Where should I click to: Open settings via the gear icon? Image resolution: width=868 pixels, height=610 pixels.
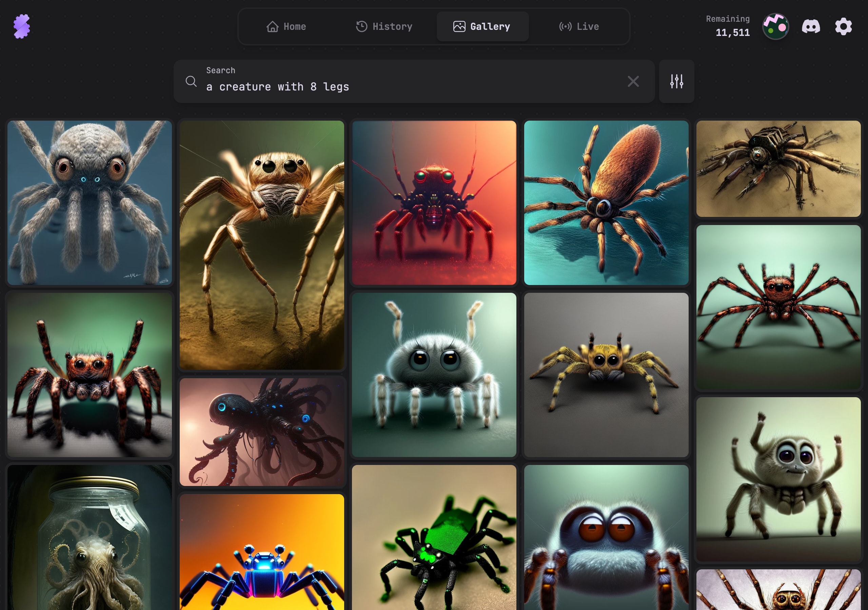[843, 26]
